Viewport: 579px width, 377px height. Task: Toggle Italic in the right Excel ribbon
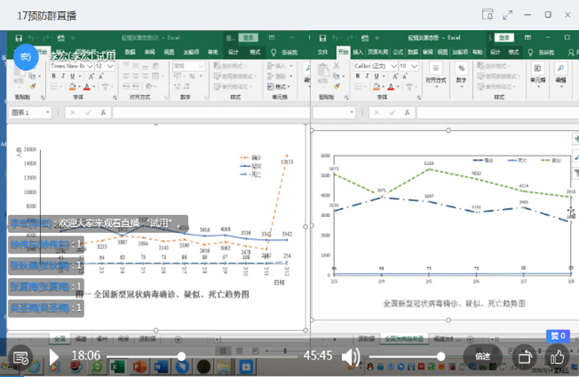click(367, 76)
